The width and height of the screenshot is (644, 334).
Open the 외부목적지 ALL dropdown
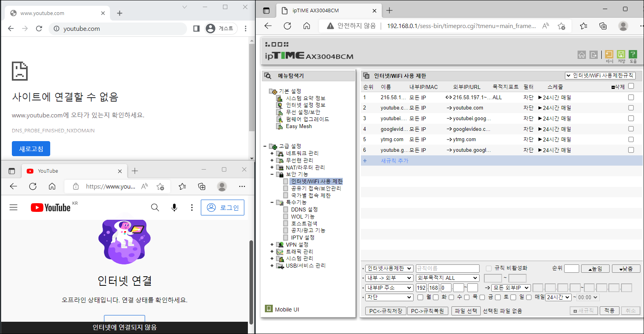448,278
